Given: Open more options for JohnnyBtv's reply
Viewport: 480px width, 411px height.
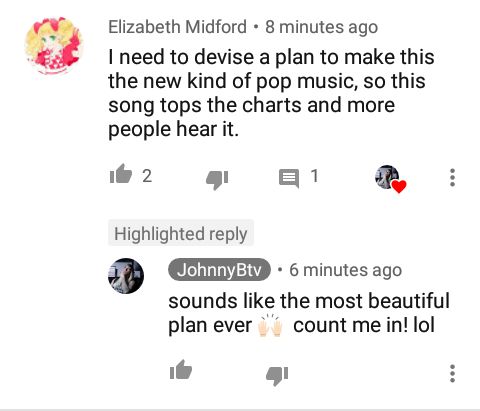Looking at the screenshot, I should pos(452,373).
